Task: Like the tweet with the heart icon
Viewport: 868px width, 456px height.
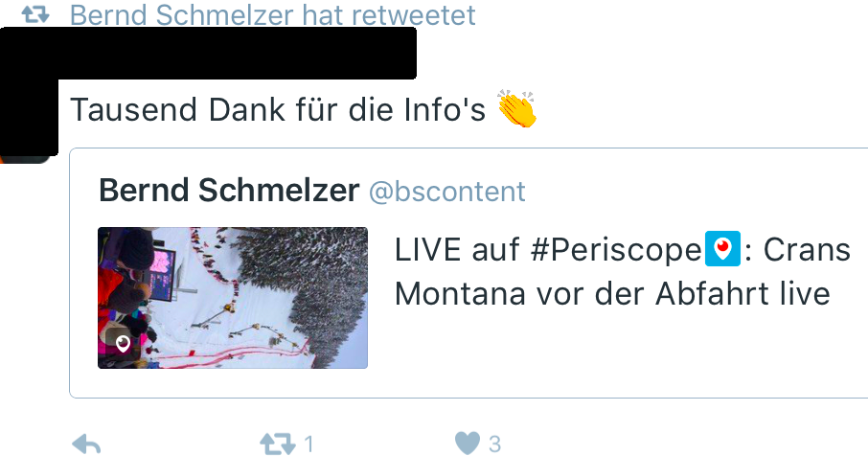Action: tap(468, 444)
